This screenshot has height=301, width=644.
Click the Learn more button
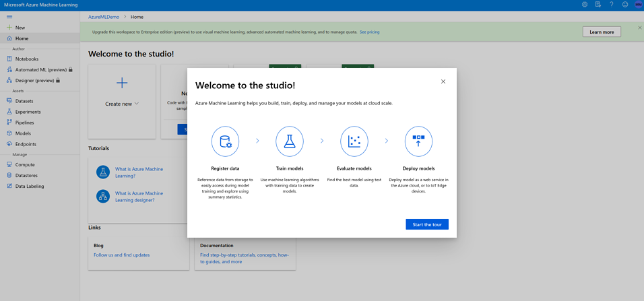coord(602,32)
